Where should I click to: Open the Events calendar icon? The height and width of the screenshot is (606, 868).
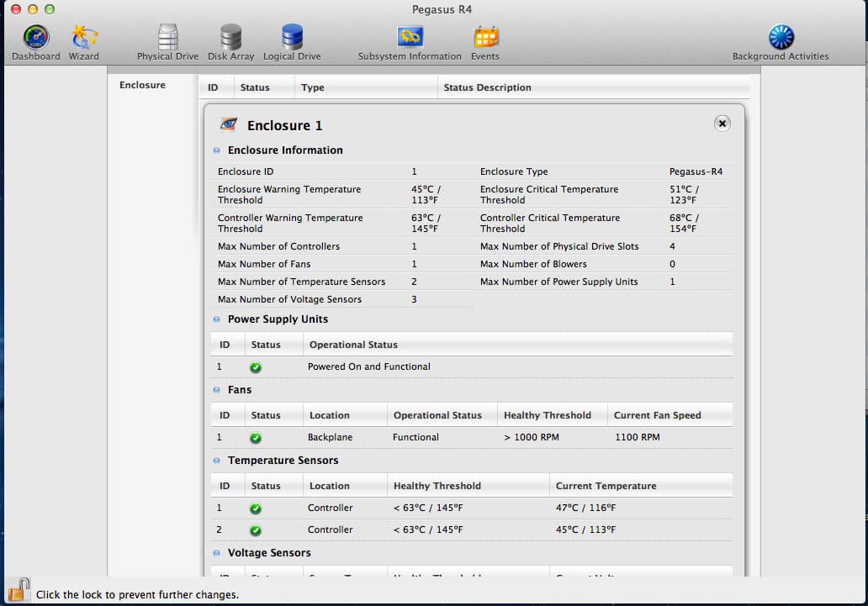coord(485,38)
